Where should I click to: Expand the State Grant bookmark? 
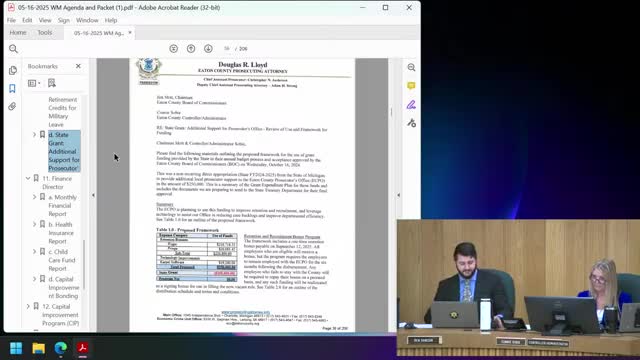[34, 134]
